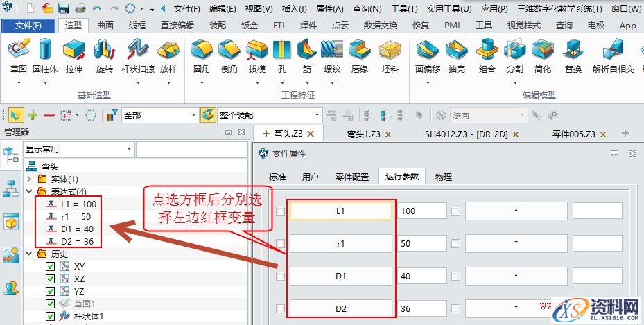Select the 唇缘 lip tool
644x325 pixels.
(360, 56)
